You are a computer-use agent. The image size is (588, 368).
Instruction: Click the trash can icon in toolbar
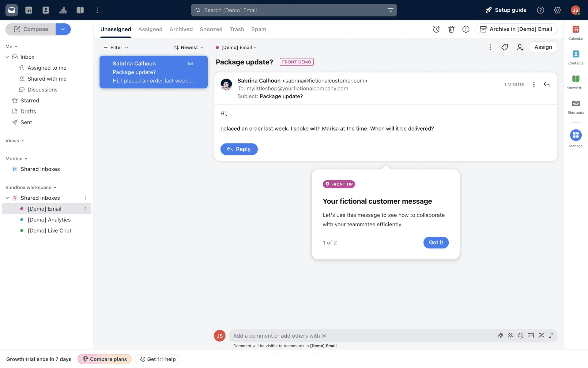pos(451,29)
